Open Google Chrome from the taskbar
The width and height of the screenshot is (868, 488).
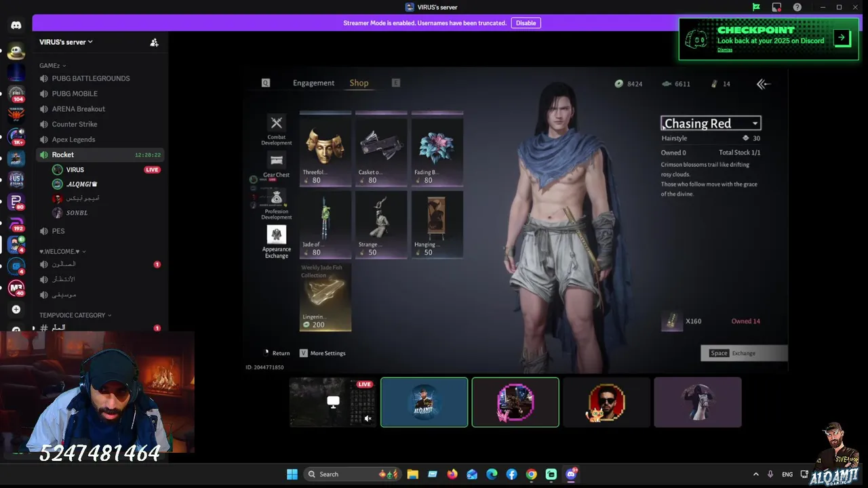pyautogui.click(x=532, y=474)
